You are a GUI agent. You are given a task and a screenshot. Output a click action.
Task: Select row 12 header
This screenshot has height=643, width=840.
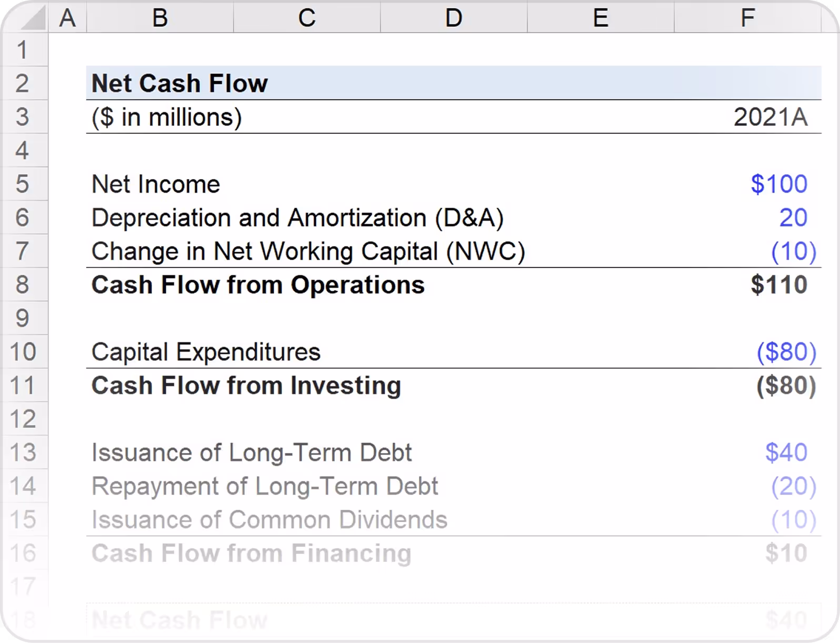click(x=24, y=419)
